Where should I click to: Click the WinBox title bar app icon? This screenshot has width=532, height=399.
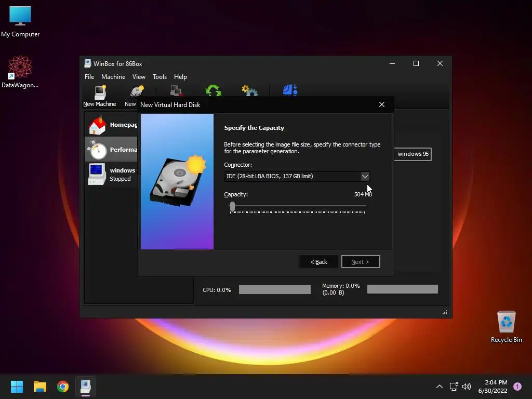tap(87, 63)
